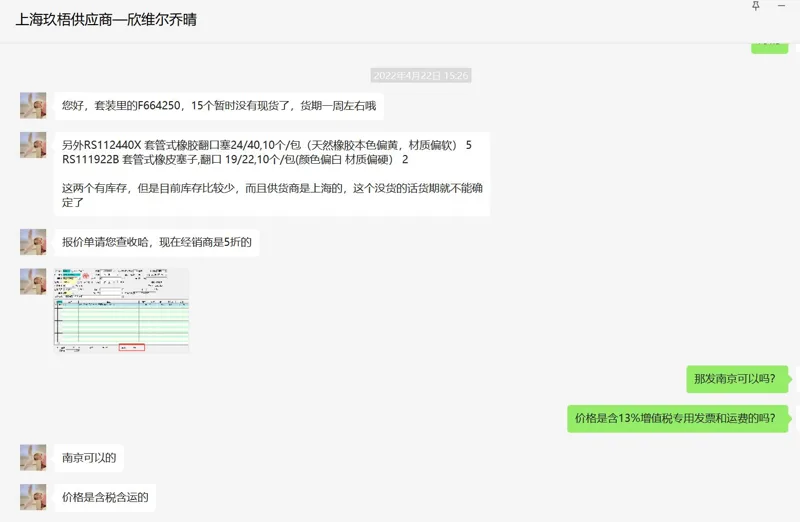800x522 pixels.
Task: Click the 2022年4月22日 timestamp label
Action: 421,76
